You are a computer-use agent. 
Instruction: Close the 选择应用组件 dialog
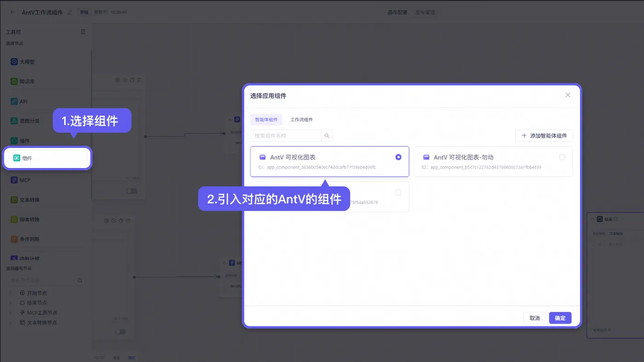568,95
